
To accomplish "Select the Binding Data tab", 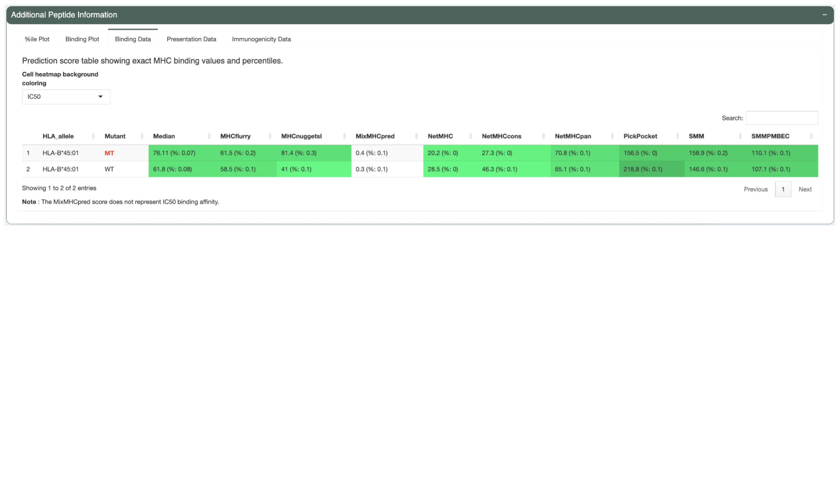I will click(x=133, y=39).
